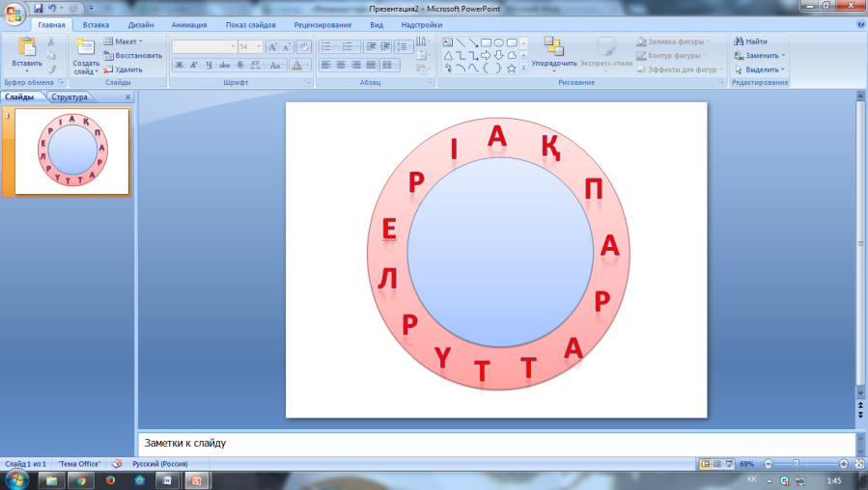This screenshot has width=868, height=490.
Task: Click the Заметки к слайду notes field
Action: pyautogui.click(x=483, y=444)
